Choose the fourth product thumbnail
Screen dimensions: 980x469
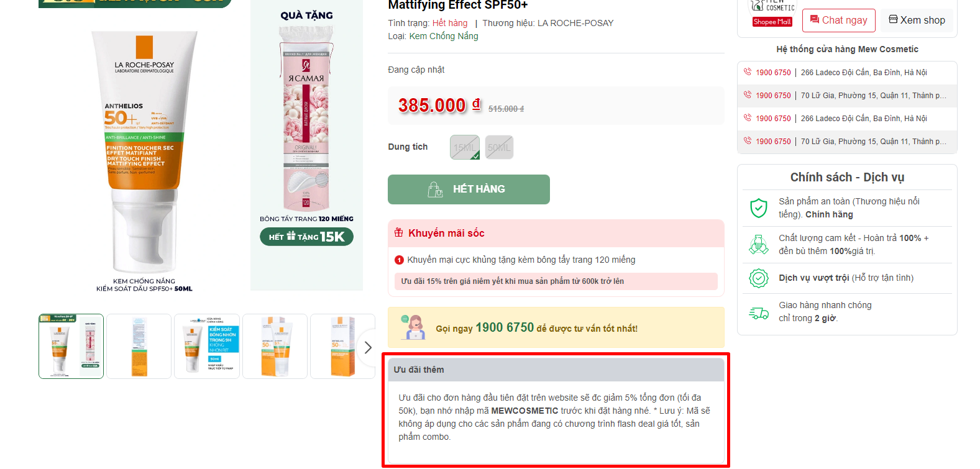click(x=275, y=346)
